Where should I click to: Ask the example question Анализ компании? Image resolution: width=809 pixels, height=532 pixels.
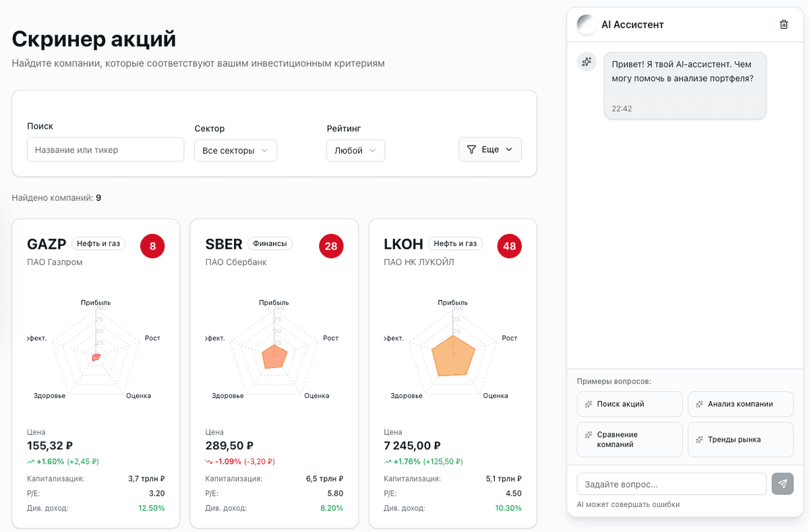tap(740, 404)
